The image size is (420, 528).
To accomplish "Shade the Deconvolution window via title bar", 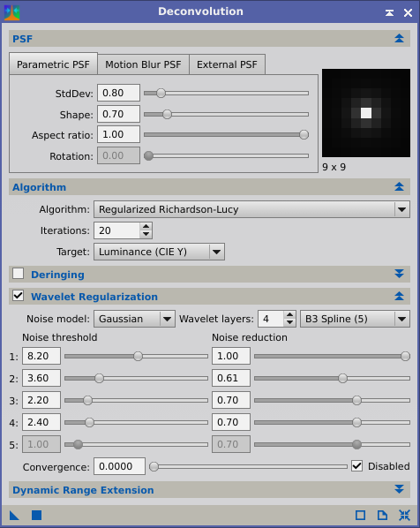I will click(x=389, y=12).
